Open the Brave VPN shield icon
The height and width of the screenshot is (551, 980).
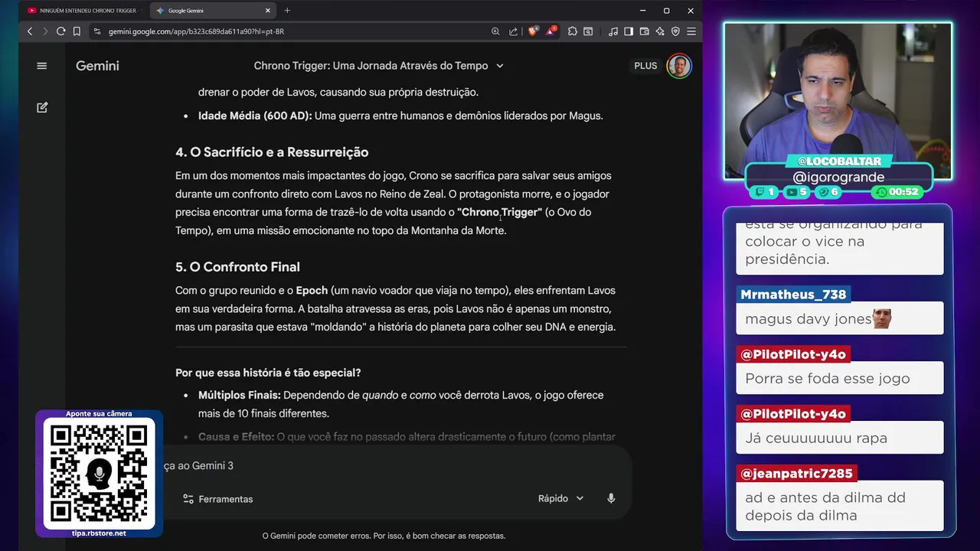click(675, 31)
